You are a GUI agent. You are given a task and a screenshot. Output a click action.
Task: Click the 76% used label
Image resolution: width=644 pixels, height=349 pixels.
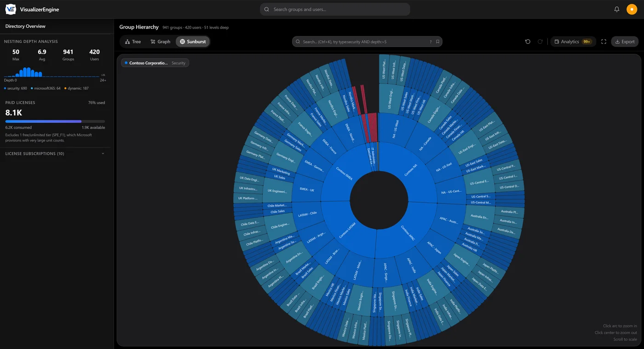(97, 103)
